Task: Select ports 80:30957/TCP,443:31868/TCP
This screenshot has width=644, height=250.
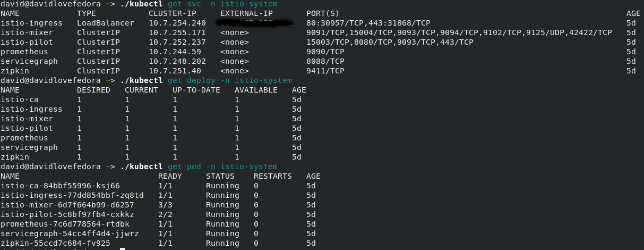Action: pos(368,23)
